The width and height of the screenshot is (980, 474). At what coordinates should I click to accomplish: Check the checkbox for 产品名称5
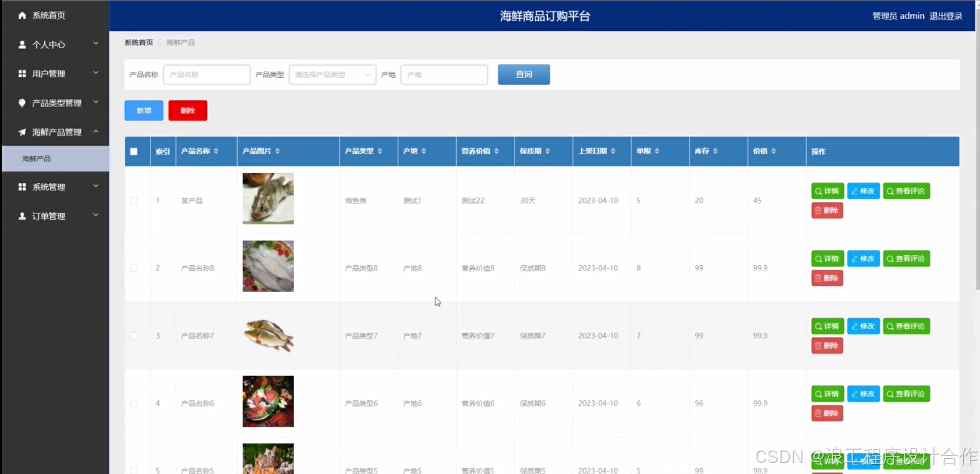pyautogui.click(x=134, y=471)
